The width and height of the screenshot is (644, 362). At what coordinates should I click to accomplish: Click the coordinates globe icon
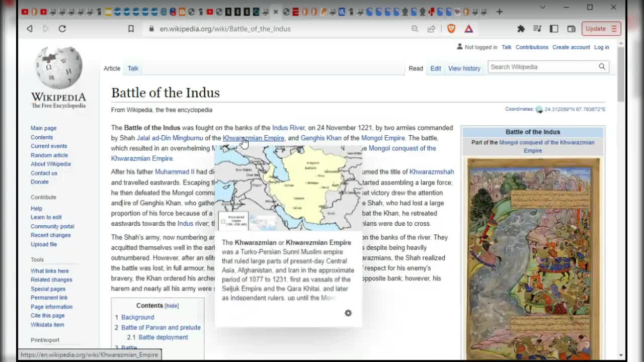pyautogui.click(x=539, y=109)
